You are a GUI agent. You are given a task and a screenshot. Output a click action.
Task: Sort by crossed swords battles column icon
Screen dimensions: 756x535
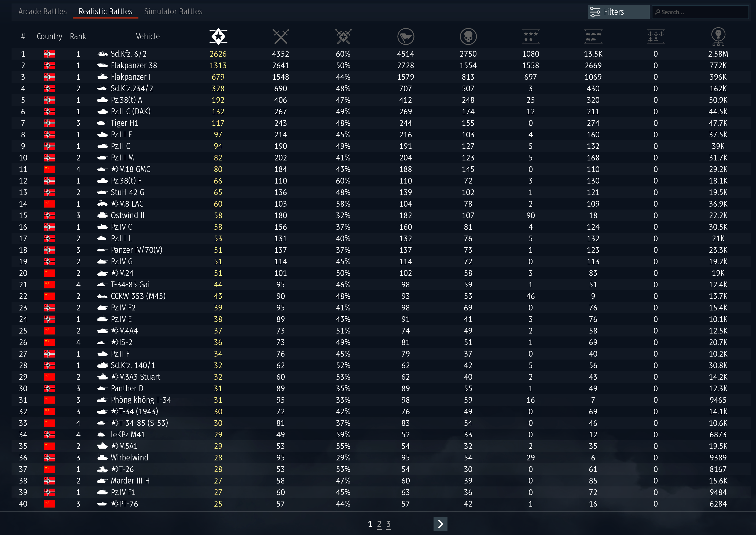[281, 36]
